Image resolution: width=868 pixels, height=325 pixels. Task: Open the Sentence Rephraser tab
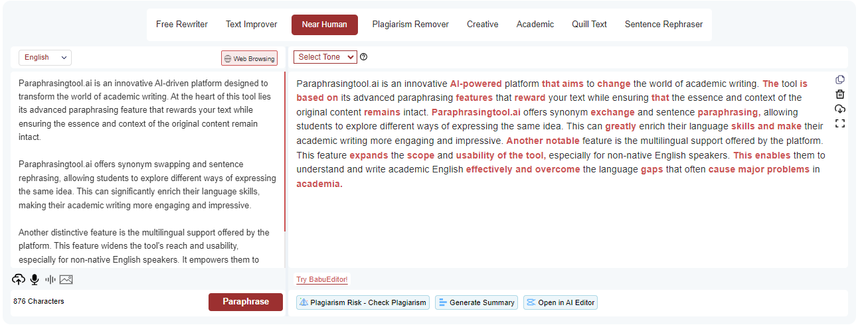coord(663,25)
